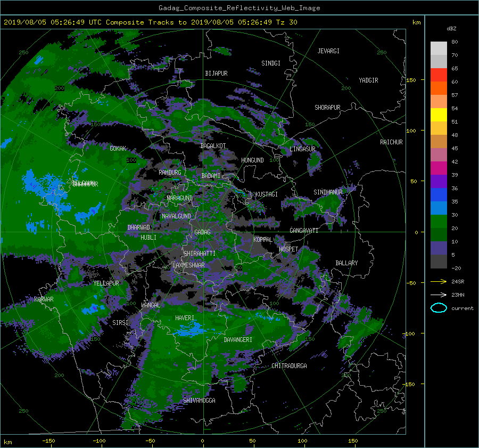Click the SIRSI city label
The image size is (479, 448).
click(x=120, y=323)
